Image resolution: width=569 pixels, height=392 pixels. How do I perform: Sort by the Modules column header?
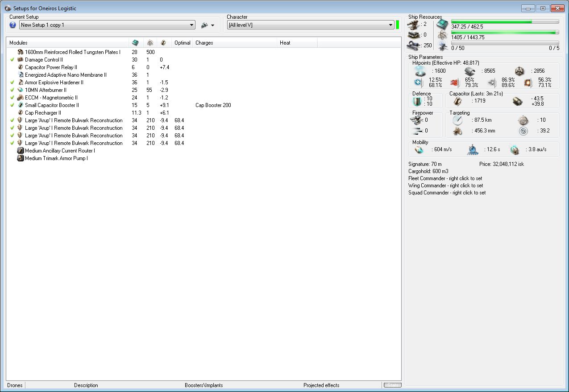click(x=67, y=43)
